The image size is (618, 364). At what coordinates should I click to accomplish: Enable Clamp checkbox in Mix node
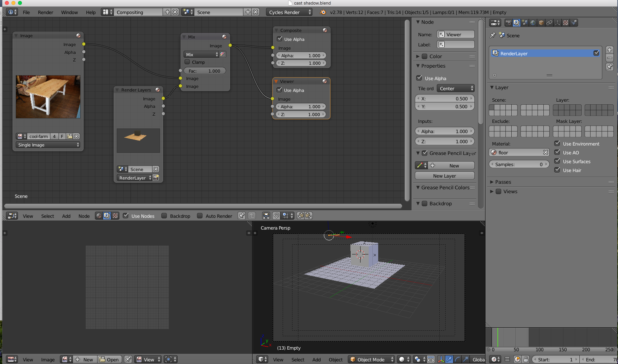pyautogui.click(x=187, y=62)
